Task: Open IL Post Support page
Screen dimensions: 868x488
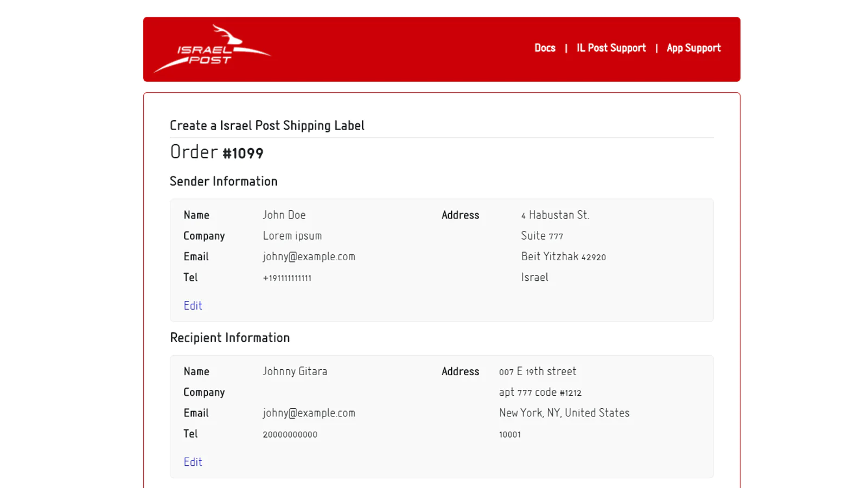Action: click(x=611, y=48)
